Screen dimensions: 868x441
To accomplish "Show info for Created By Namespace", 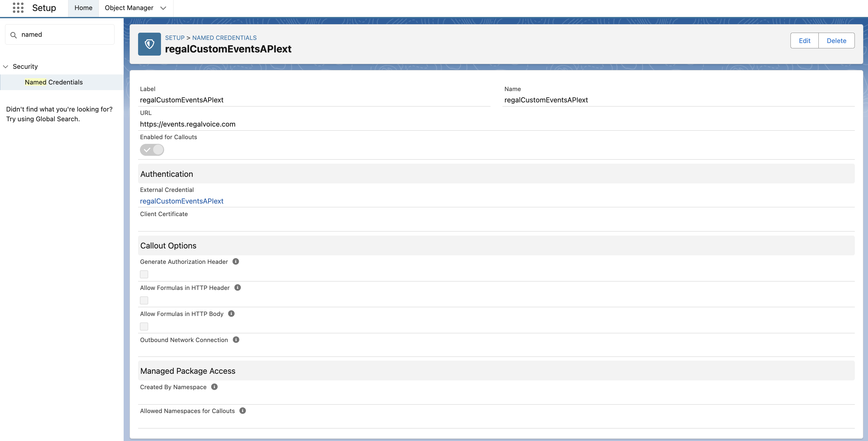I will coord(214,387).
